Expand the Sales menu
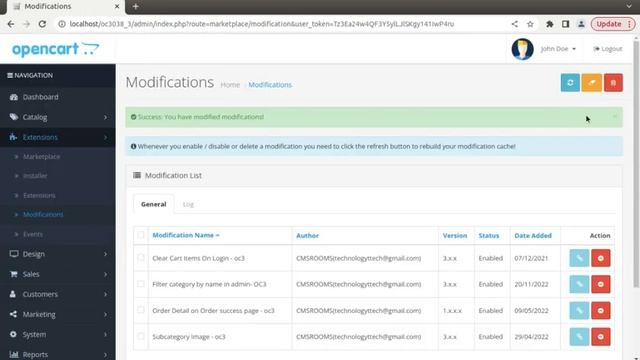 coord(58,274)
